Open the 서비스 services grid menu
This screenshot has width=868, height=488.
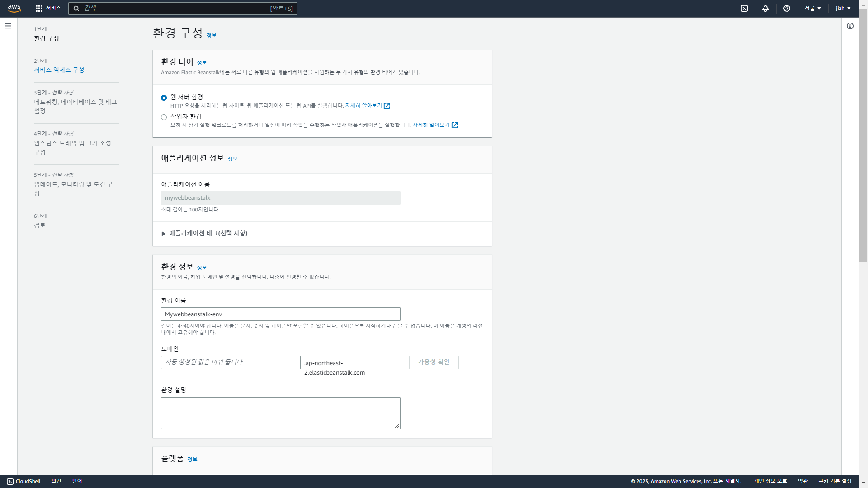48,8
